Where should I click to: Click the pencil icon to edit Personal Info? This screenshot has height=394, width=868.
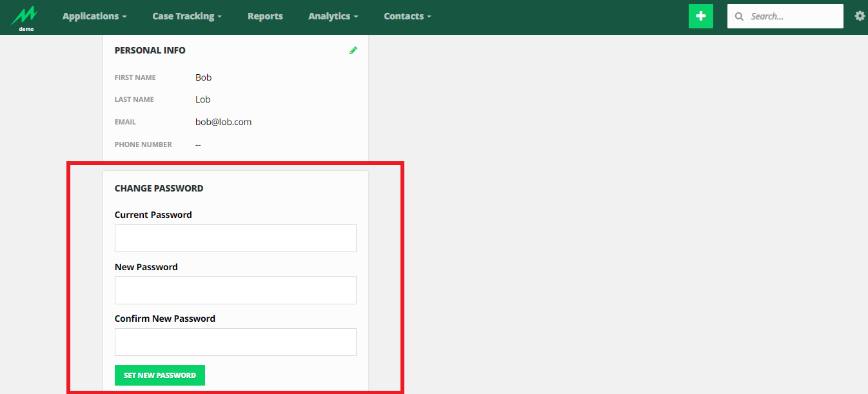353,50
